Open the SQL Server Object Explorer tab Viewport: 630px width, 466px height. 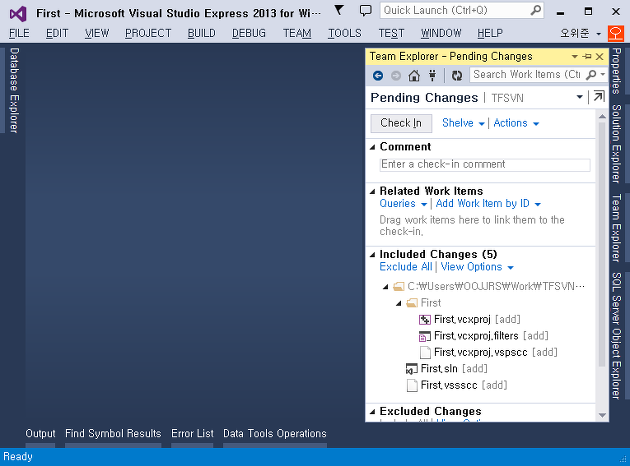(616, 336)
